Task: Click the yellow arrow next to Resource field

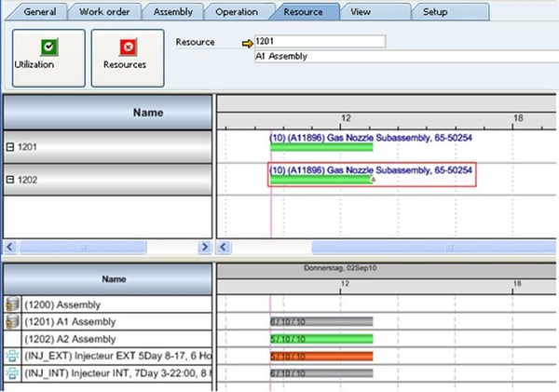Action: point(247,44)
